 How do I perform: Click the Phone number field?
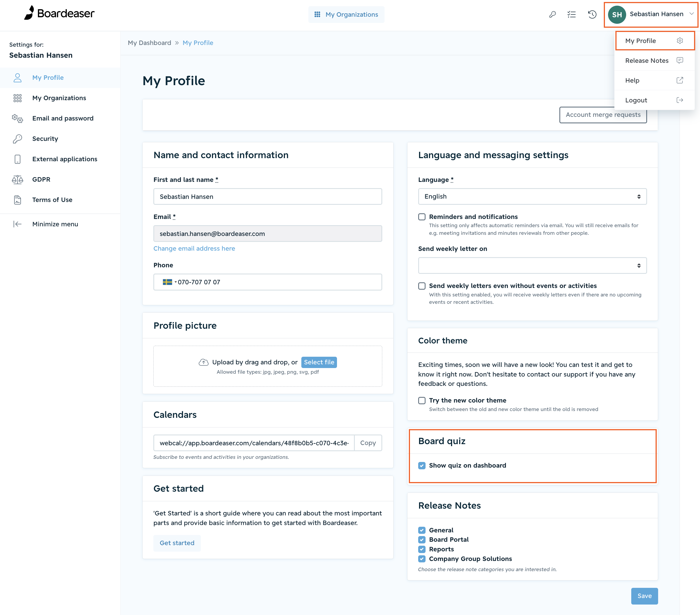pos(267,282)
